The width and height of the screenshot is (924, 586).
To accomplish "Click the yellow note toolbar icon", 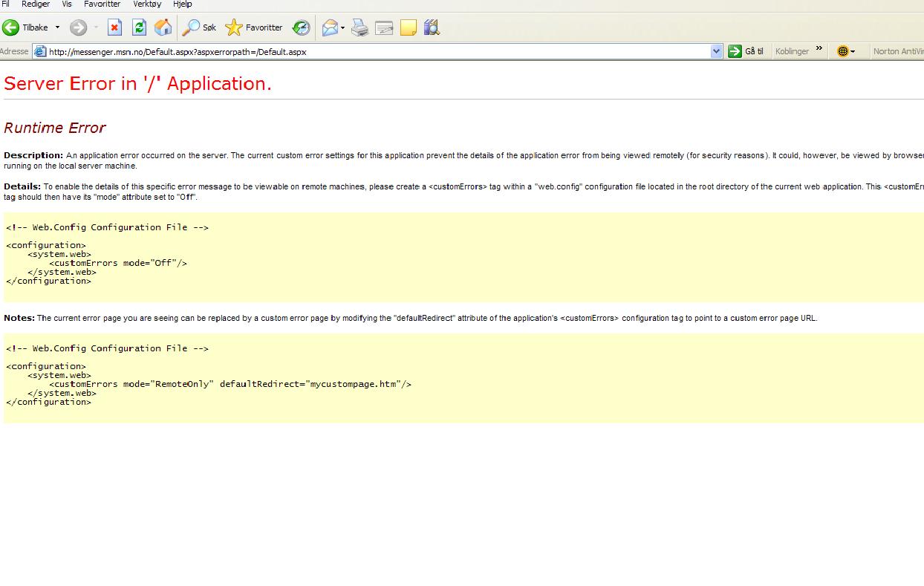I will (408, 28).
